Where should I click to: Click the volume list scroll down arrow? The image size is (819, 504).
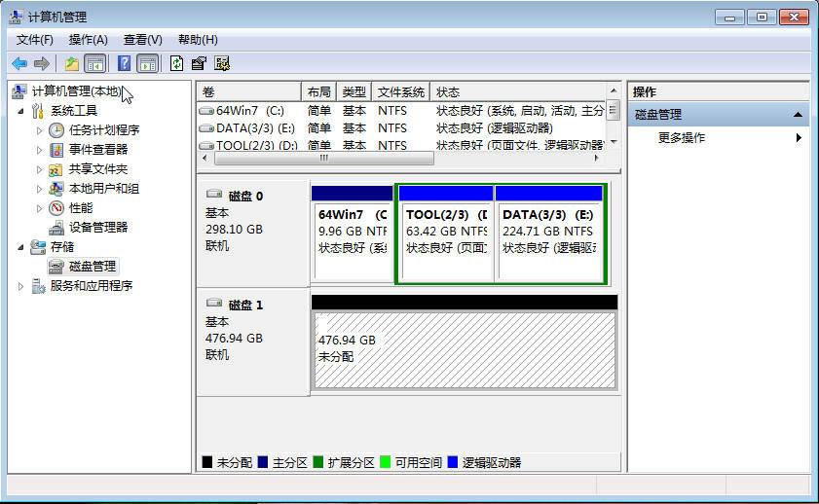(614, 142)
